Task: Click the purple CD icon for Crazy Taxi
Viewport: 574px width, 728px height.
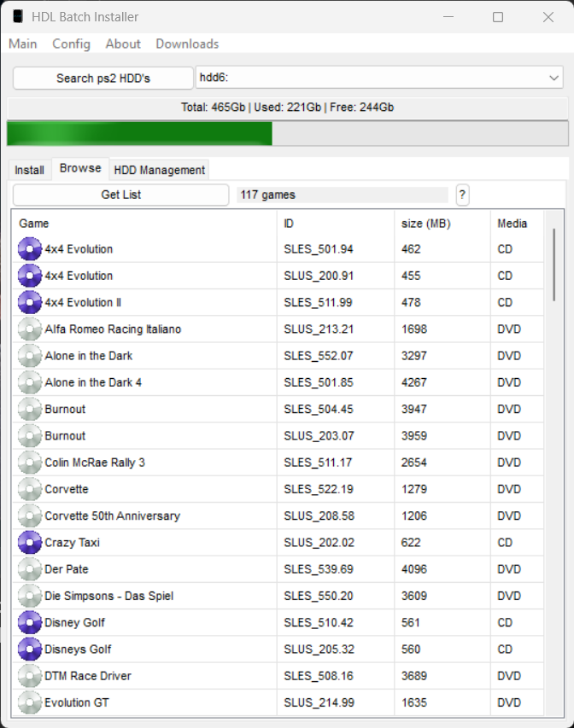Action: (x=30, y=543)
